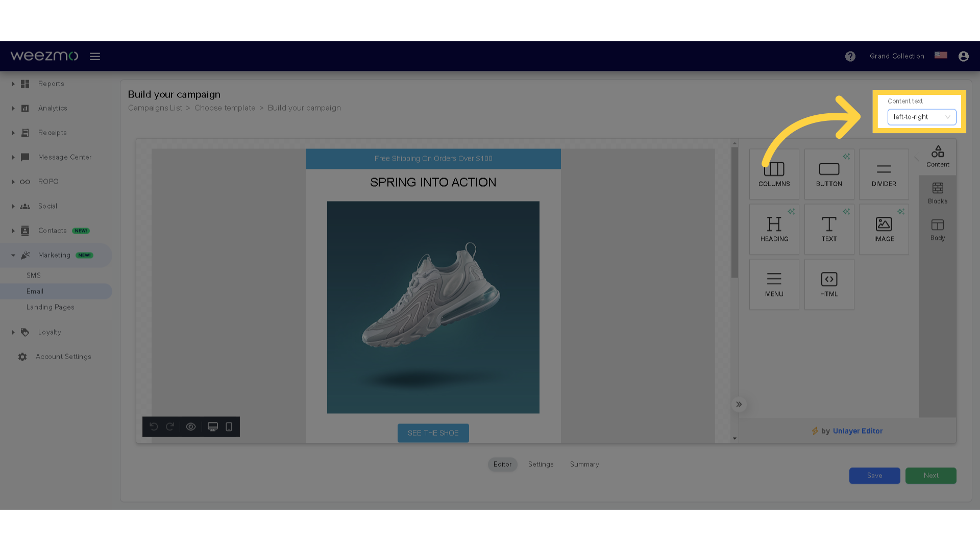This screenshot has height=551, width=980.
Task: Click the Analytics chart icon in sidebar
Action: (25, 108)
